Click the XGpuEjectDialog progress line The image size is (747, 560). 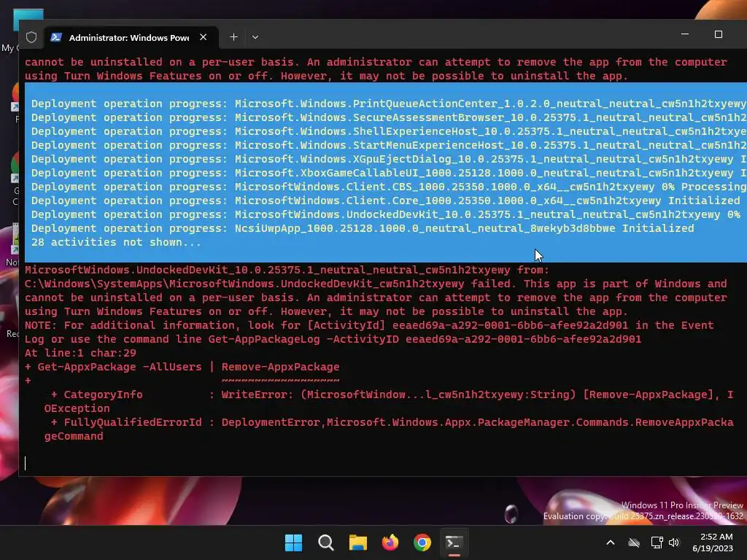pyautogui.click(x=389, y=159)
